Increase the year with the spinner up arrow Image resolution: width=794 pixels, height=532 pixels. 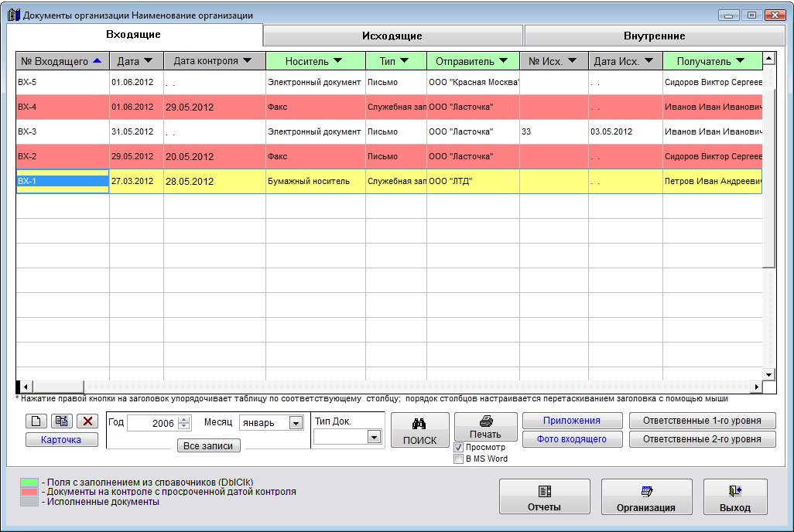click(x=183, y=420)
